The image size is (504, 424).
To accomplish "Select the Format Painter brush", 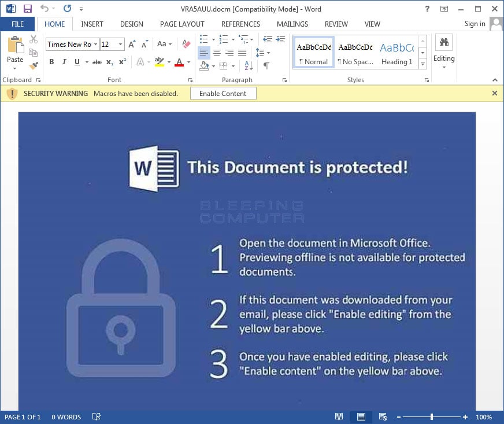I will click(34, 65).
